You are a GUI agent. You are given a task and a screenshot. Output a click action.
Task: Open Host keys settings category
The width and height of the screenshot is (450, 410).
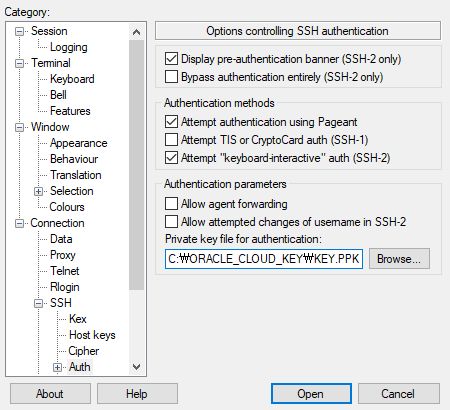point(92,335)
